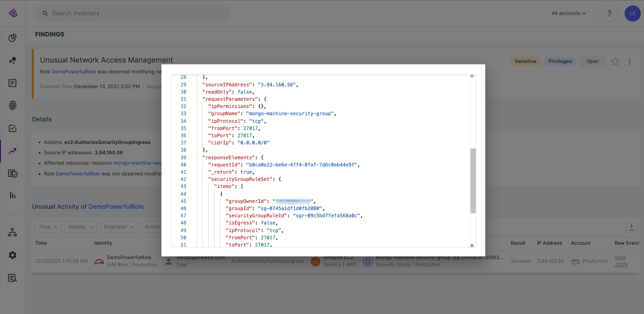The width and height of the screenshot is (644, 314).
Task: Open the Originator filter dropdown
Action: click(119, 227)
